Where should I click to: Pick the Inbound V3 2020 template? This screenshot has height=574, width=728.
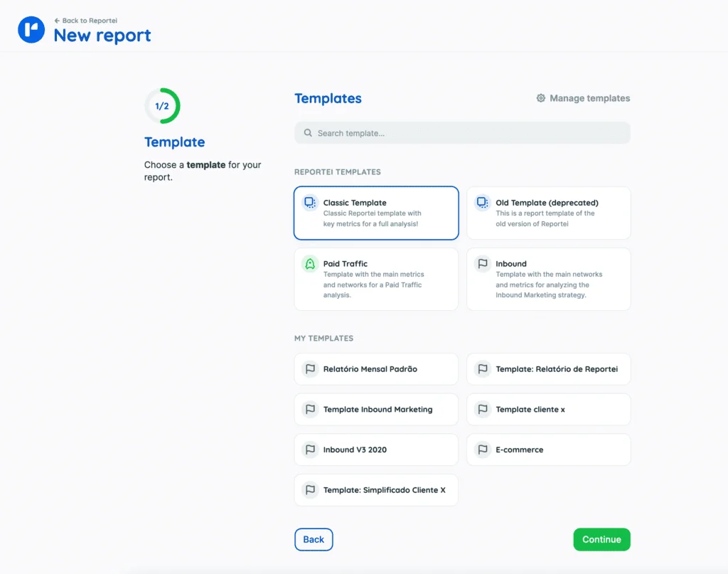[376, 450]
